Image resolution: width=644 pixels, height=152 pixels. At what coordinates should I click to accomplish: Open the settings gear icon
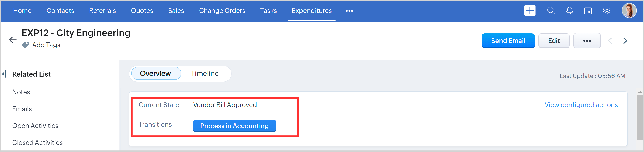[x=607, y=11]
